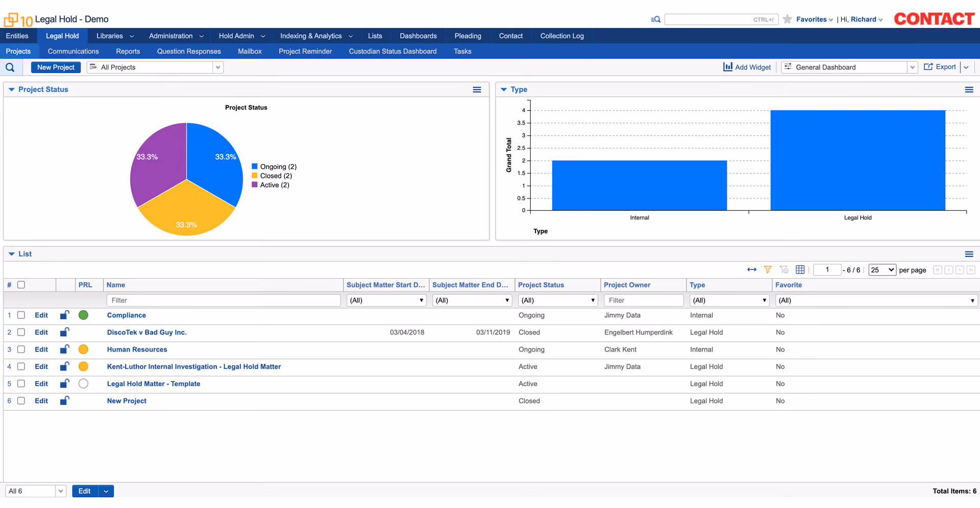
Task: Check the Legal Hold Matter - Template checkbox
Action: [x=21, y=384]
